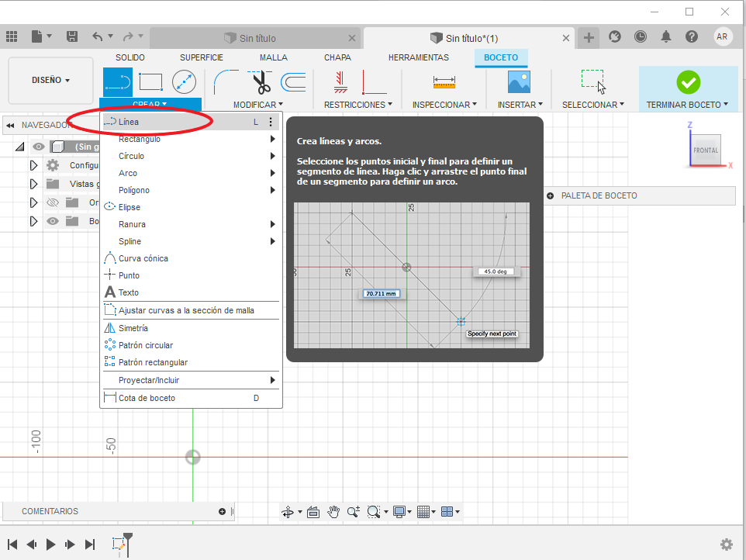This screenshot has width=746, height=560.
Task: Open the data panel grid icon
Action: pyautogui.click(x=12, y=36)
